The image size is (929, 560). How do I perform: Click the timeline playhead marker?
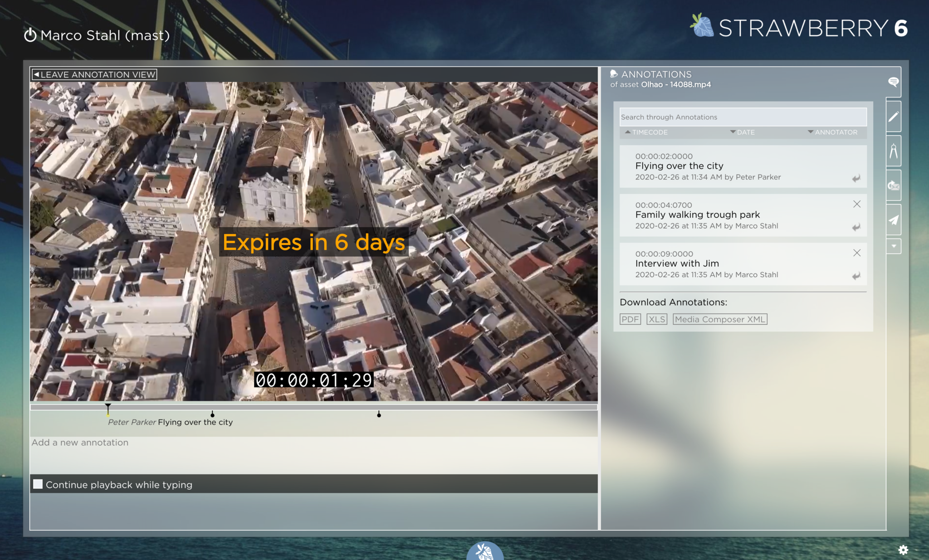point(108,409)
